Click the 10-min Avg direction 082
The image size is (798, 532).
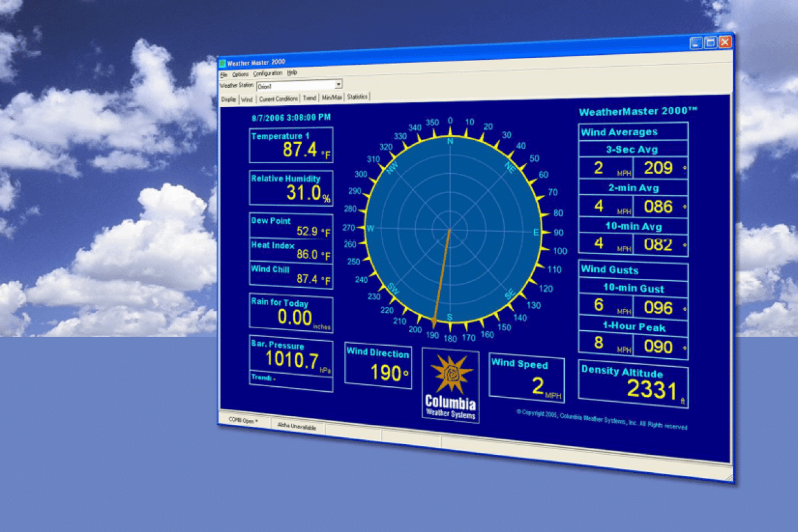[x=658, y=244]
